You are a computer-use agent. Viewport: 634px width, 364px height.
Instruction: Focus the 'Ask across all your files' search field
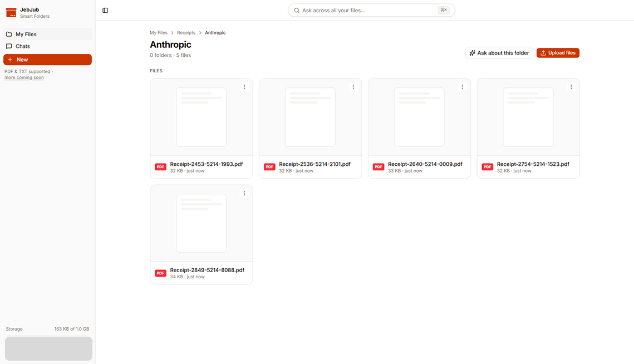tap(371, 11)
